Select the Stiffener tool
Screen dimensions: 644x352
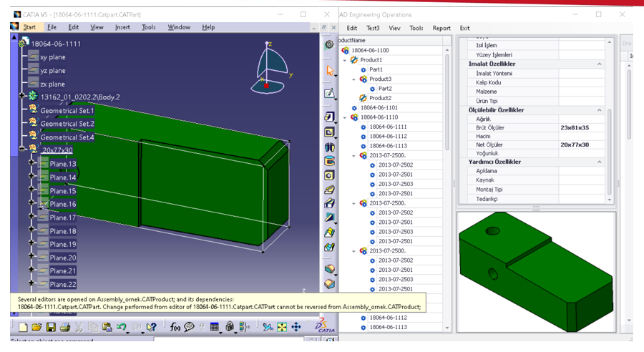coord(329,217)
